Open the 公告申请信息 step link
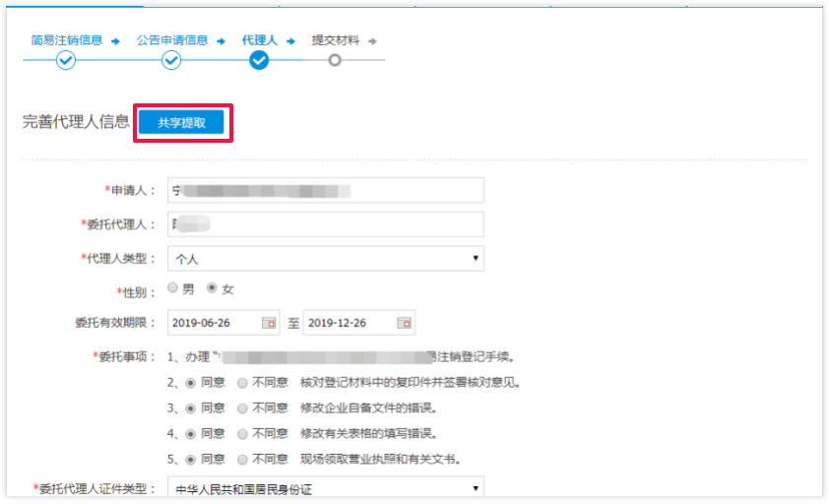 coord(171,40)
